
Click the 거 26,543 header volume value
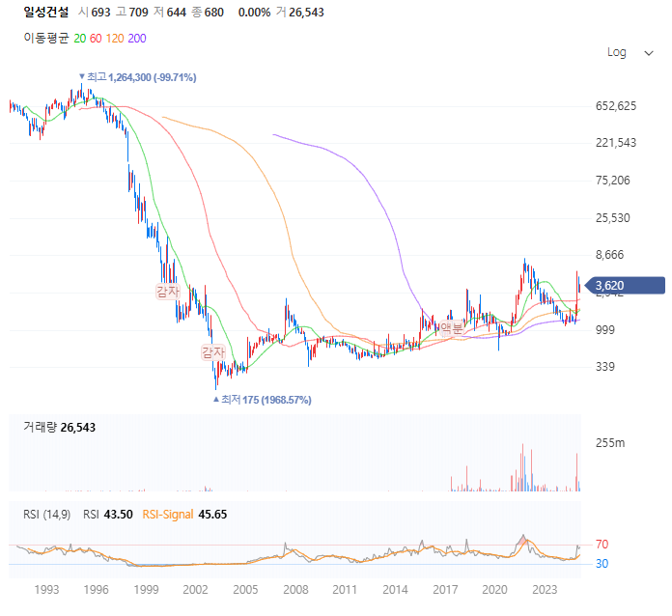click(x=300, y=12)
